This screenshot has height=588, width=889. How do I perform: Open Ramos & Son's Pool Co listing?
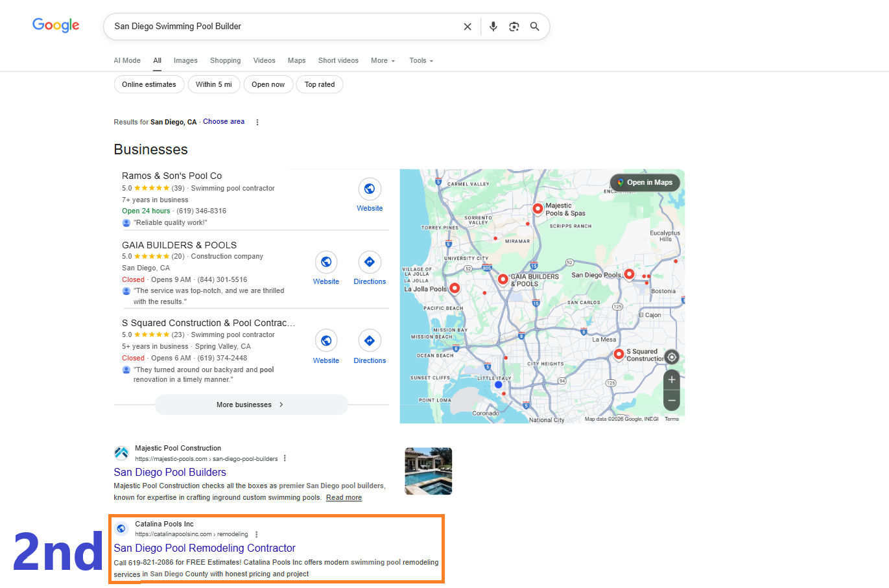click(172, 176)
